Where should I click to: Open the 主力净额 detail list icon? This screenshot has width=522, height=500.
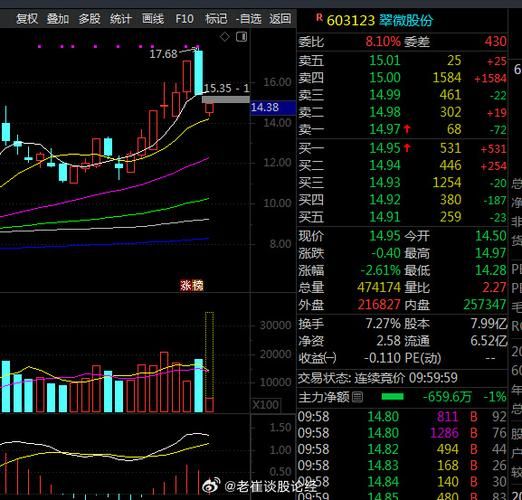358,397
